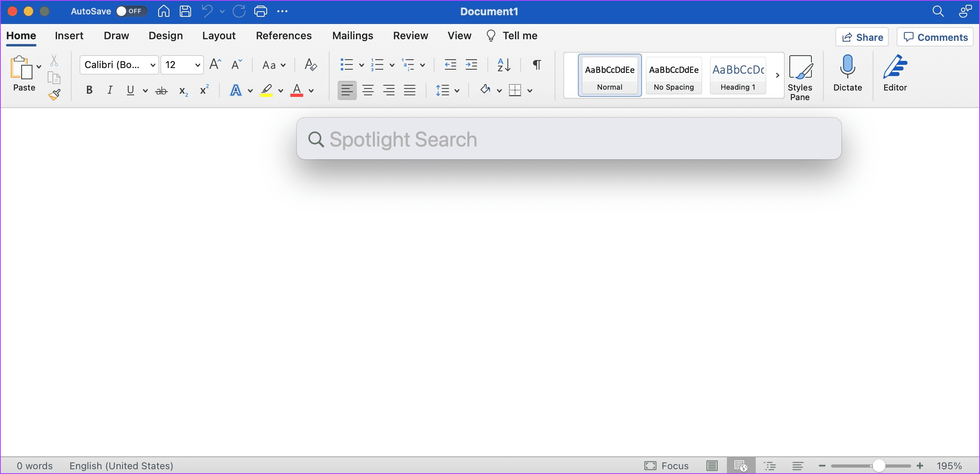The height and width of the screenshot is (474, 980).
Task: Click Tell me search
Action: 511,36
